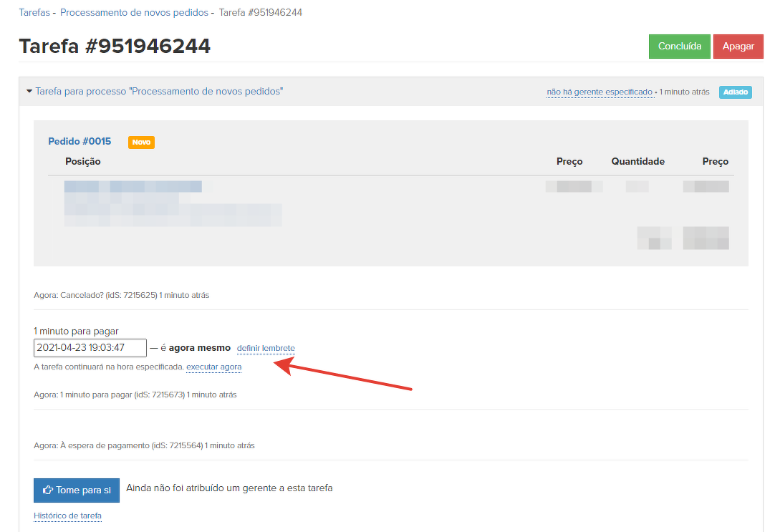The height and width of the screenshot is (532, 775).
Task: Open the 'não há gerente especificado' link
Action: [x=600, y=92]
